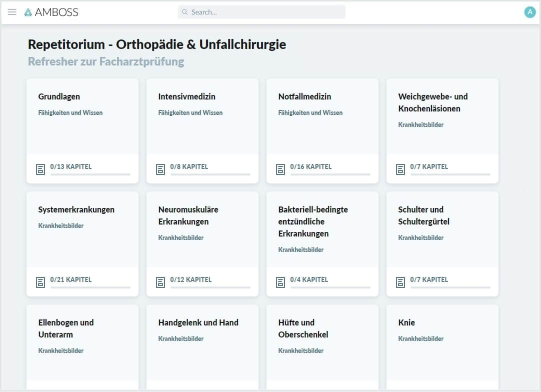This screenshot has height=392, width=541.
Task: Click the 0/4 KAPITEL label
Action: (x=309, y=280)
